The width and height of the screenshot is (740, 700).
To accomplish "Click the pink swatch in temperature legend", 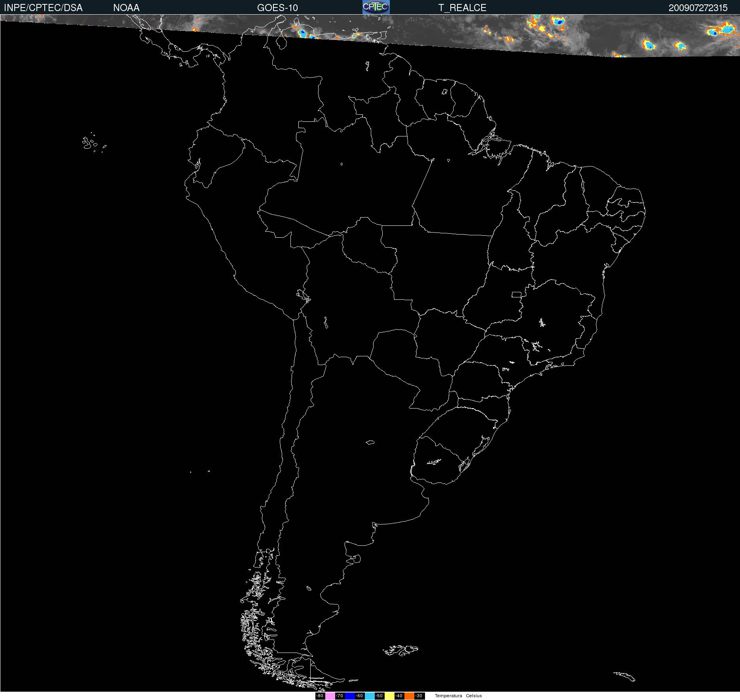I will click(330, 696).
